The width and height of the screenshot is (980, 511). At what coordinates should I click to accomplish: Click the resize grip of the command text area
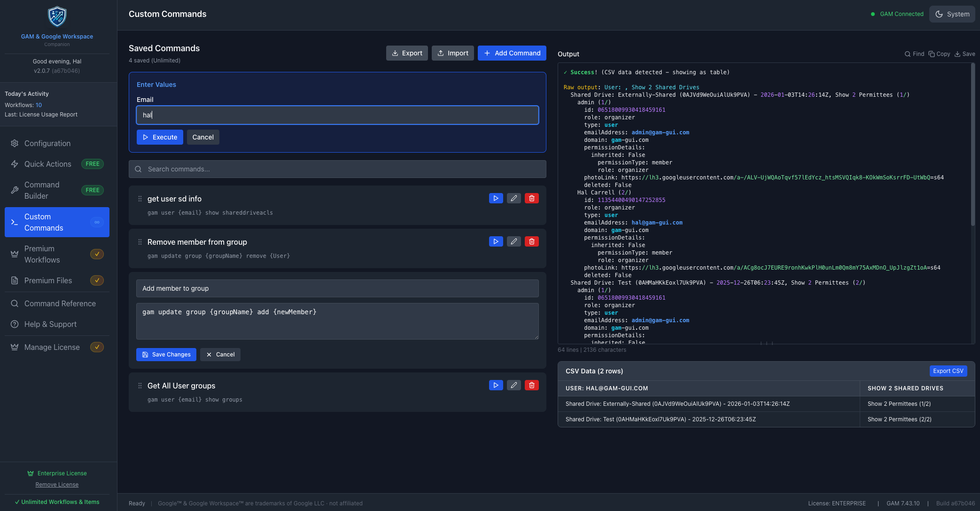pos(536,337)
